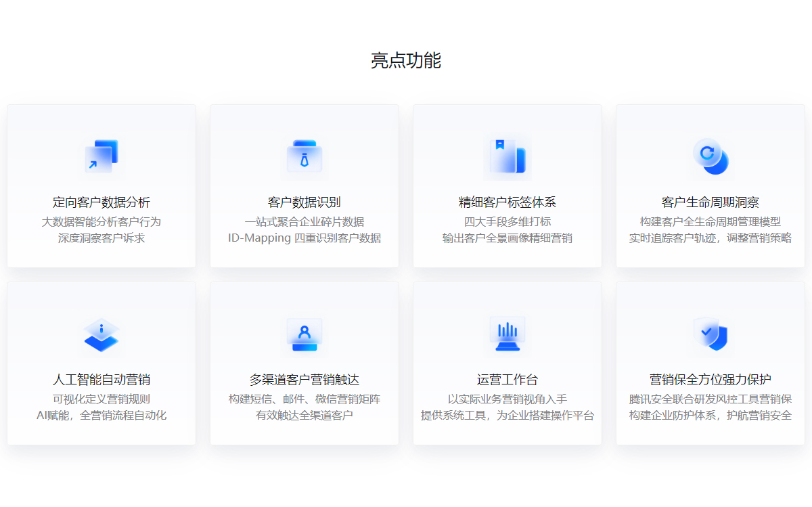Click the 人工智能自动营销 layered icon
The image size is (812, 507).
coord(101,334)
